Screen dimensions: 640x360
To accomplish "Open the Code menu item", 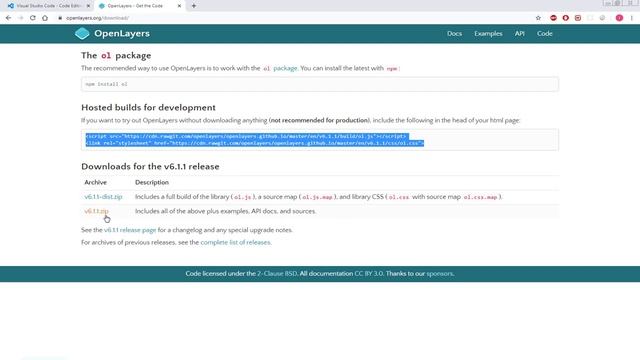I will pyautogui.click(x=544, y=33).
